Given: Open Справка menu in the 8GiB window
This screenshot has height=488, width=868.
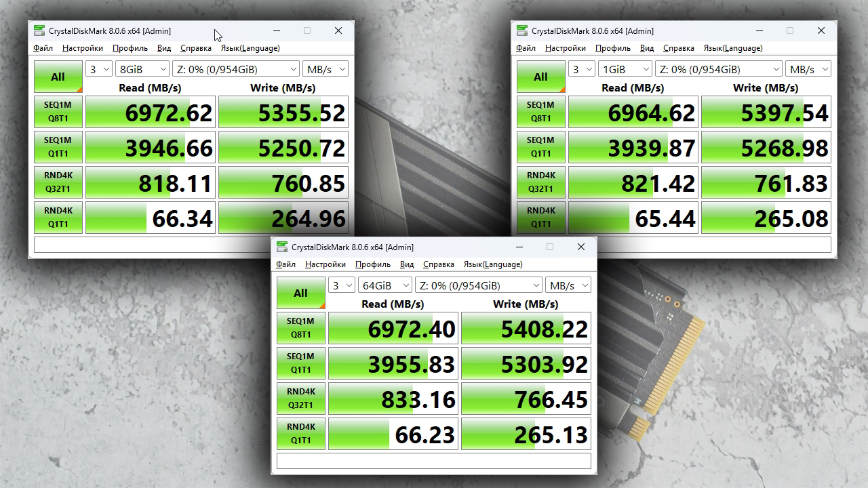Looking at the screenshot, I should pos(196,48).
